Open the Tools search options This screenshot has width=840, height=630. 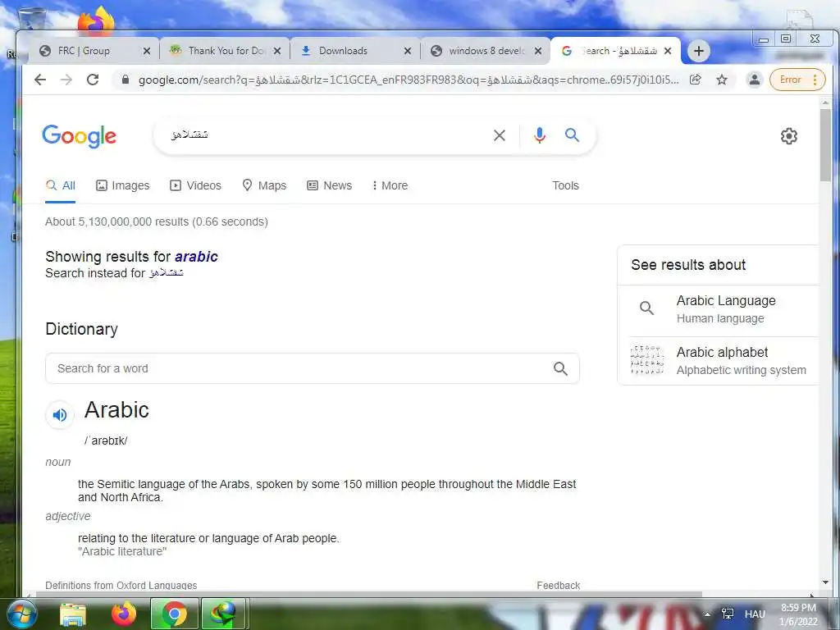click(x=565, y=185)
